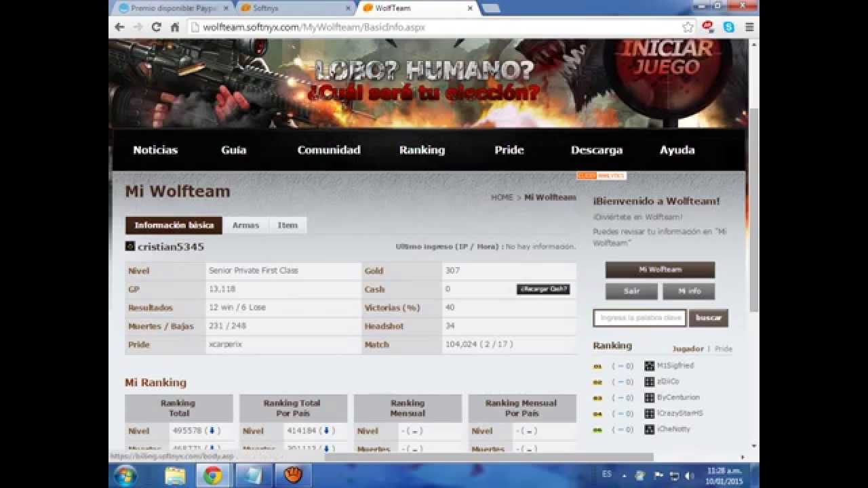This screenshot has height=488, width=868.
Task: Open the Pride navigation menu
Action: (509, 150)
